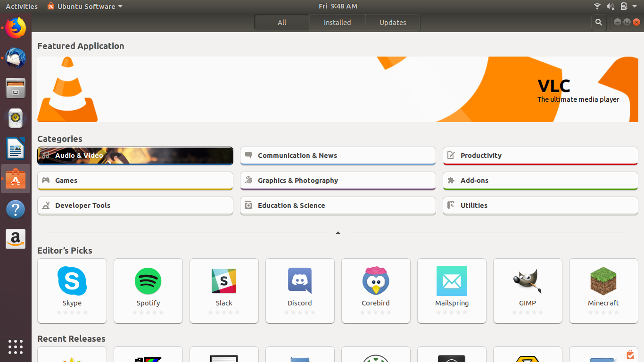Image resolution: width=644 pixels, height=362 pixels.
Task: Open Thunderbird Mail in the dock
Action: 16,58
